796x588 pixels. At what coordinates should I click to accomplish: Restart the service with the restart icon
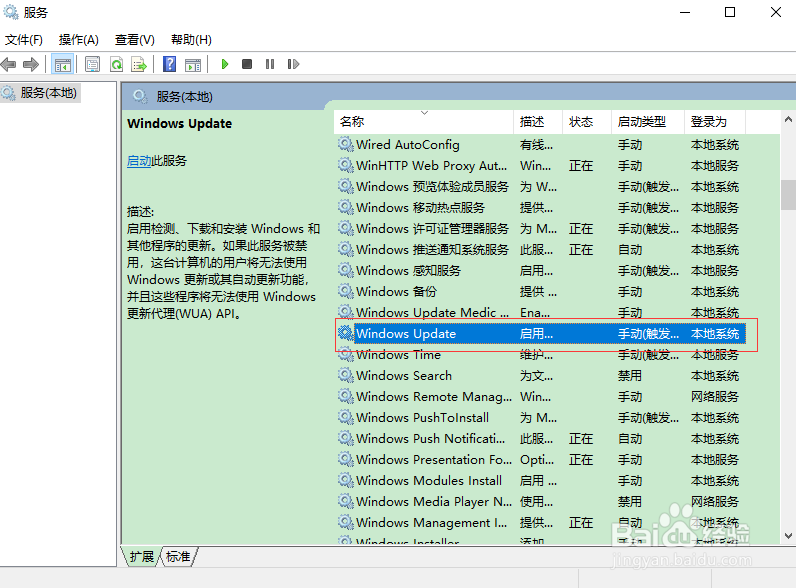(293, 64)
